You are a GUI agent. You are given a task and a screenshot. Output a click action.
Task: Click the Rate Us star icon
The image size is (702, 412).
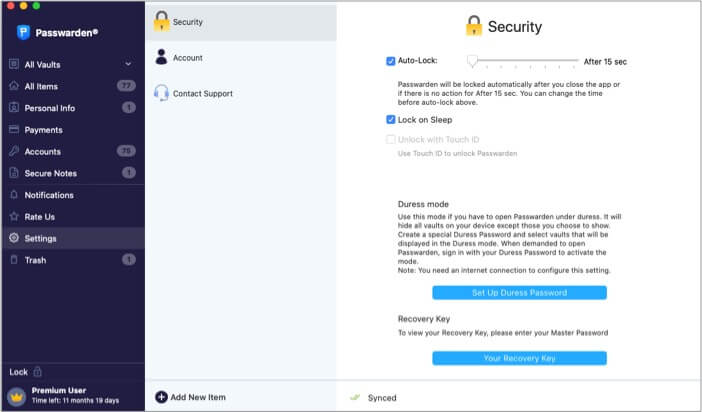14,216
